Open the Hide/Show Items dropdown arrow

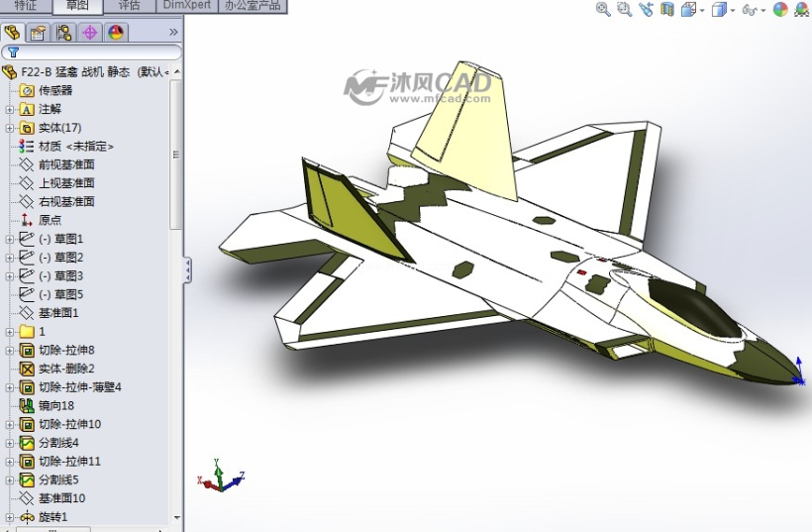763,10
